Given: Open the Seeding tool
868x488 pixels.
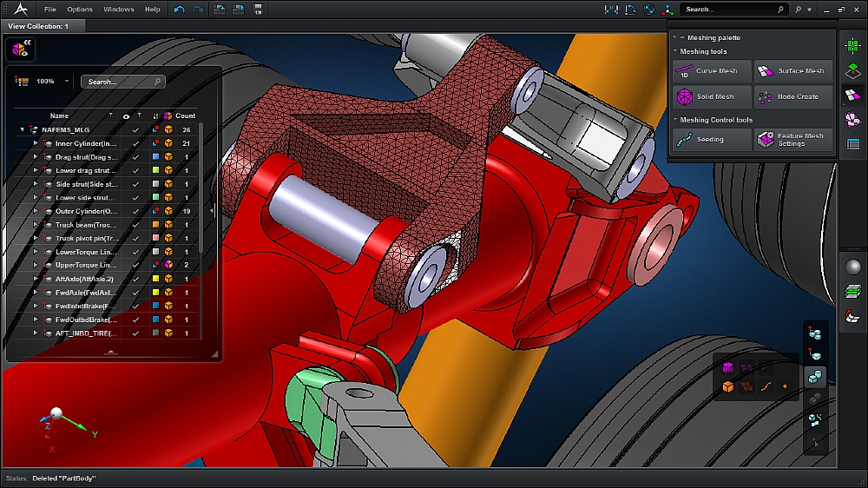Looking at the screenshot, I should click(x=712, y=140).
